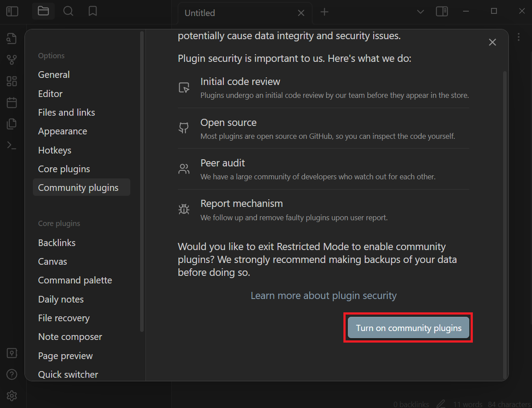The width and height of the screenshot is (532, 408).
Task: Open Command palette plugin settings
Action: pos(81,280)
